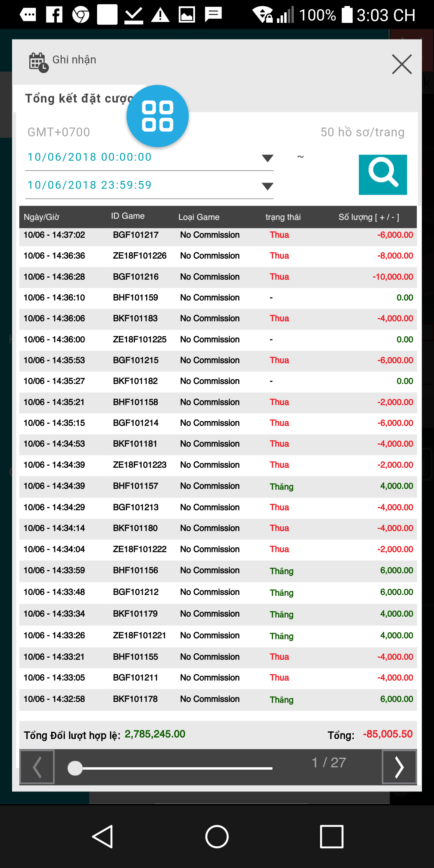434x868 pixels.
Task: Sort by the Ngày/Giờ column header
Action: tap(42, 217)
